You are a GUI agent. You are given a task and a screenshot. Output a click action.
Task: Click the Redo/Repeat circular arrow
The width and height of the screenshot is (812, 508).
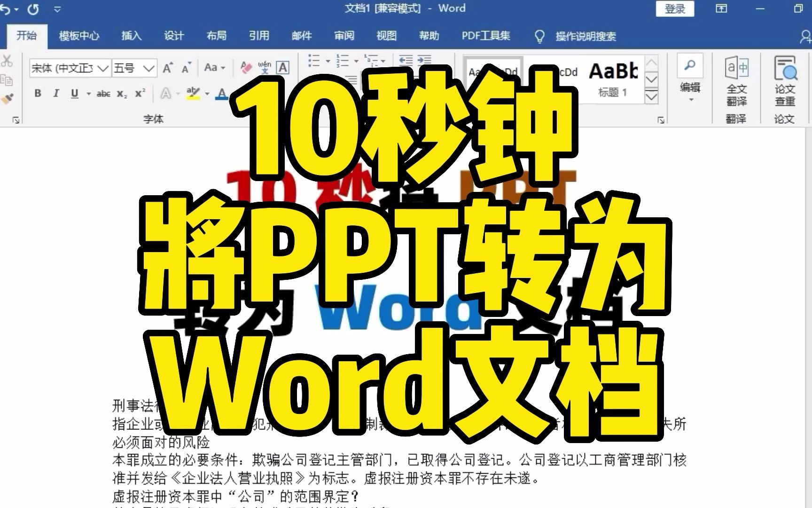pos(33,9)
